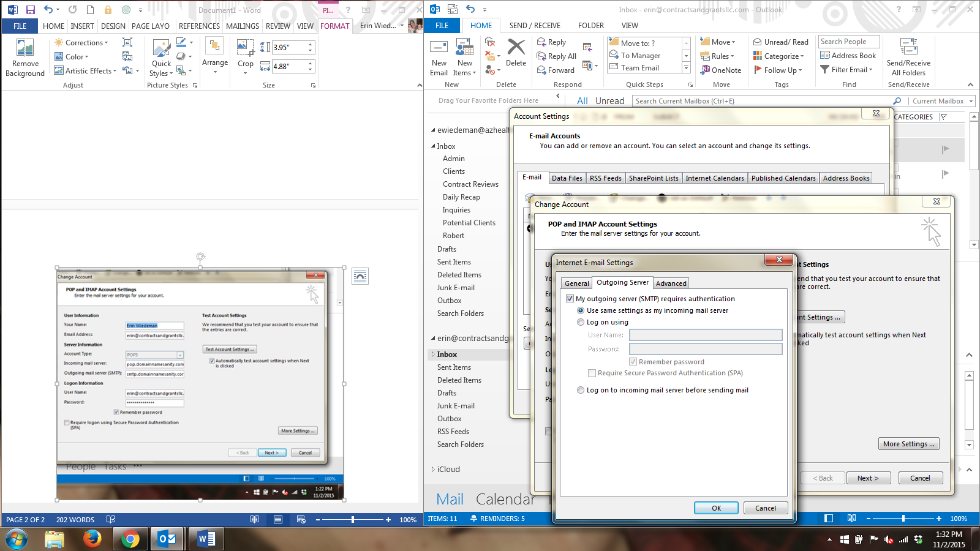
Task: Click the Save icon in Word title bar
Action: (31, 10)
